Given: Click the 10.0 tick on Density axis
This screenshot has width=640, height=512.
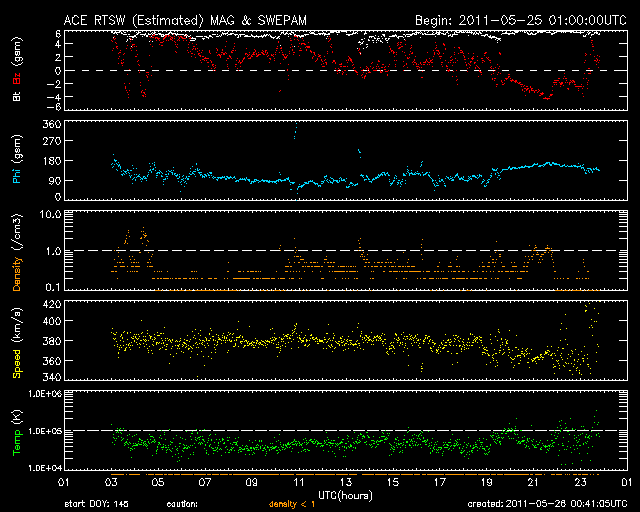Looking at the screenshot, I should click(x=50, y=214).
